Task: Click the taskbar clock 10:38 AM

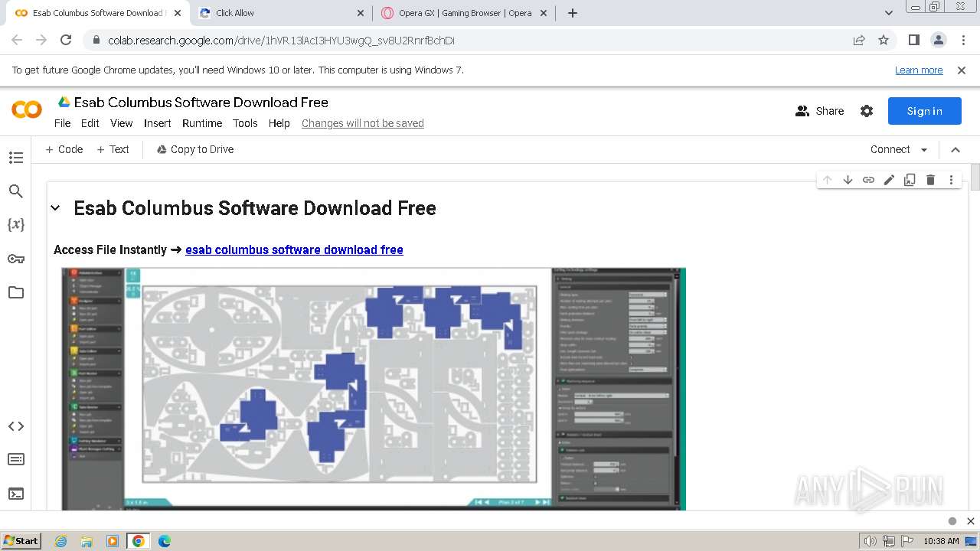Action: point(941,541)
